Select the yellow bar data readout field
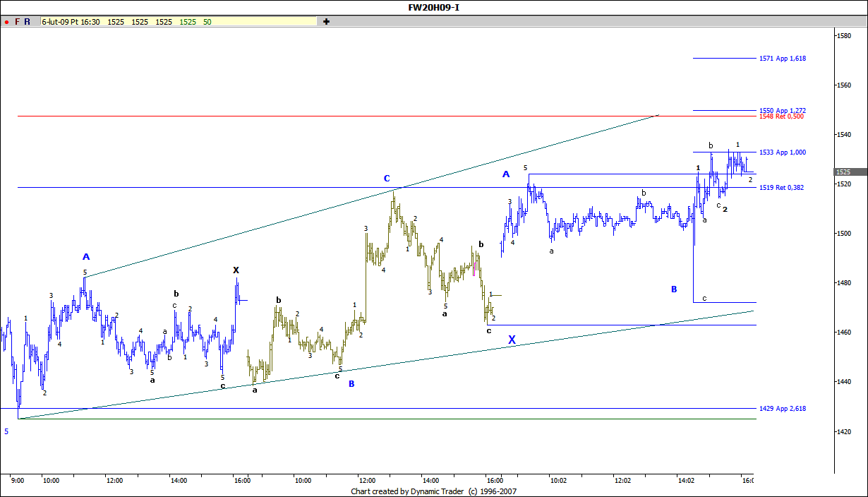Image resolution: width=868 pixels, height=497 pixels. coord(179,22)
